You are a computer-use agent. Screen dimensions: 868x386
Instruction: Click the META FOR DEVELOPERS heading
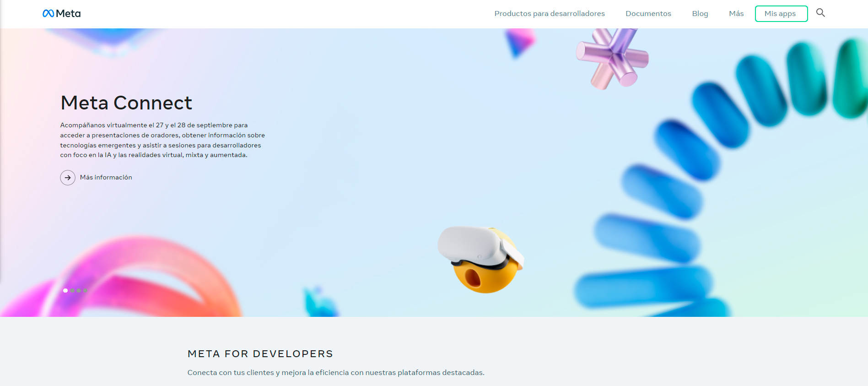260,354
